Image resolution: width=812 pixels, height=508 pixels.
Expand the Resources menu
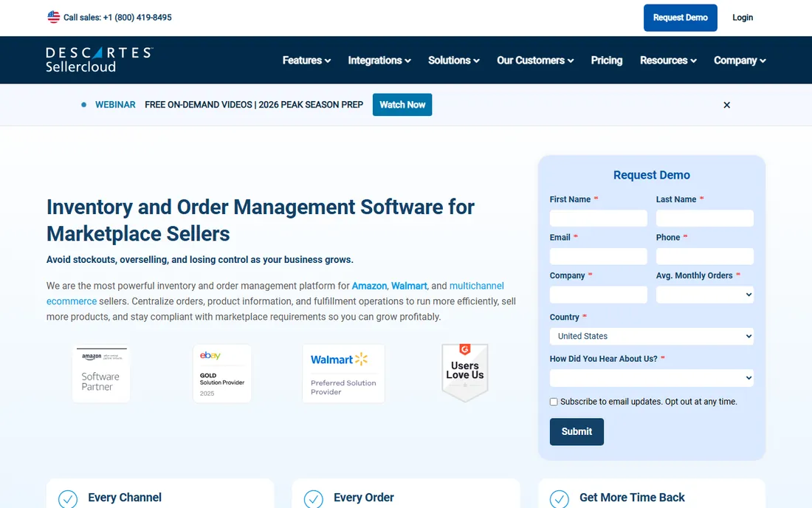click(668, 61)
